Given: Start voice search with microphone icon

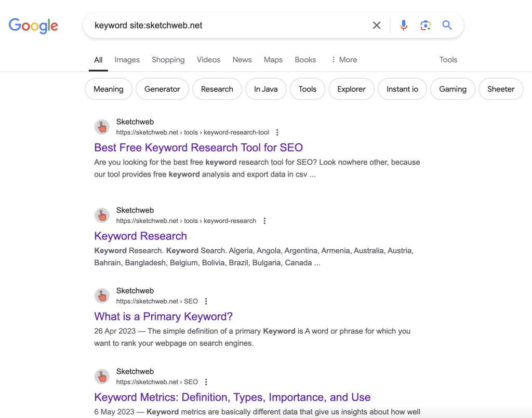Looking at the screenshot, I should [403, 25].
